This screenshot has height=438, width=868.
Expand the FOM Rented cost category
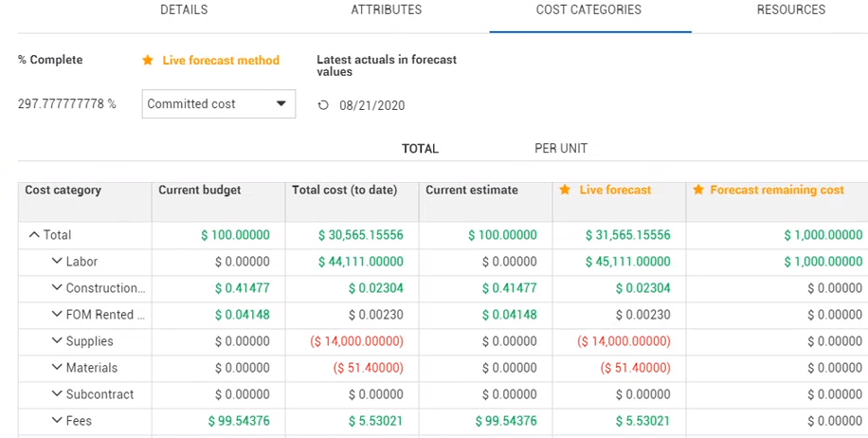pyautogui.click(x=56, y=315)
